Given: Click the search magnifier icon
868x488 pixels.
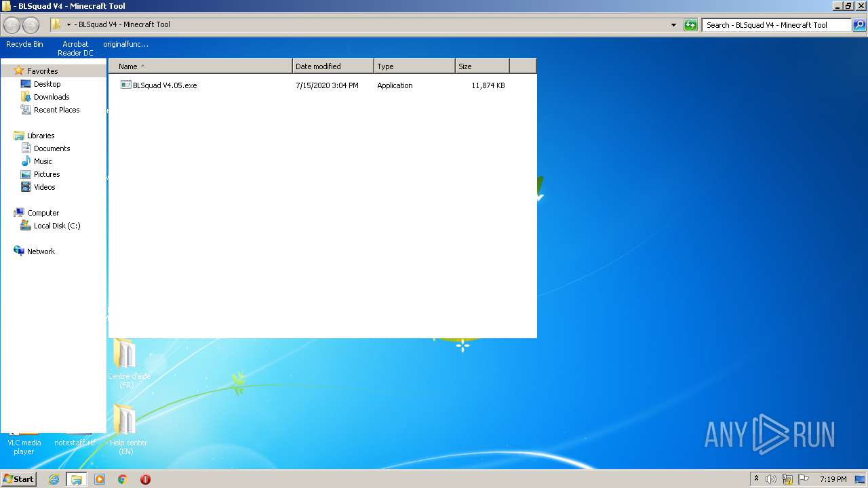Looking at the screenshot, I should (x=859, y=25).
